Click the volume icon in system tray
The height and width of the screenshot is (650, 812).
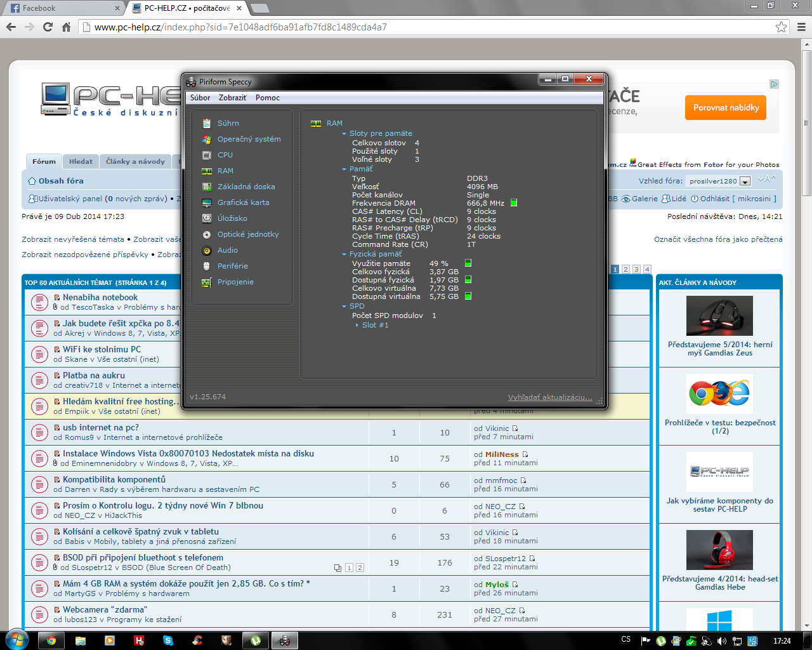click(721, 641)
